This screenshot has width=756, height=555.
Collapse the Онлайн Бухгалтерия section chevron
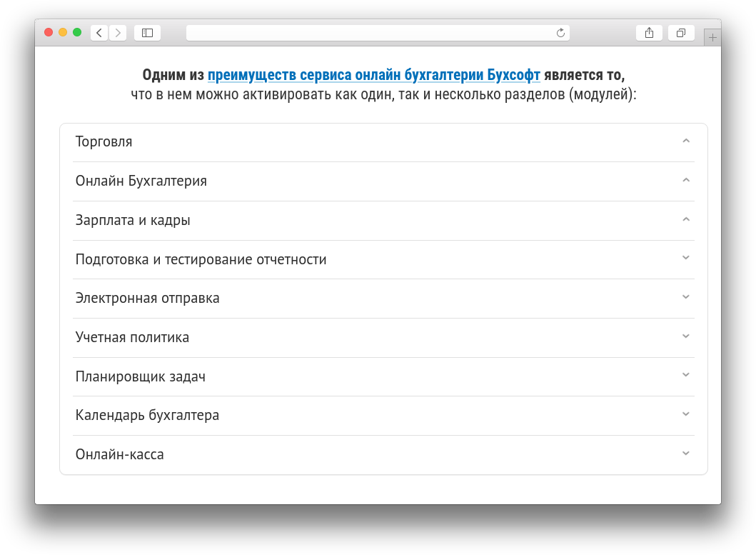pyautogui.click(x=686, y=180)
